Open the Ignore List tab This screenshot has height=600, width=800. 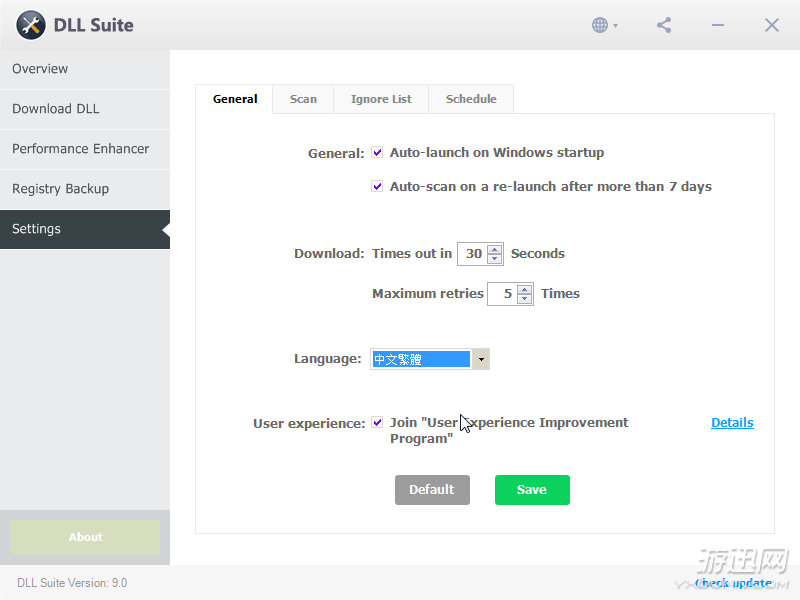click(381, 99)
